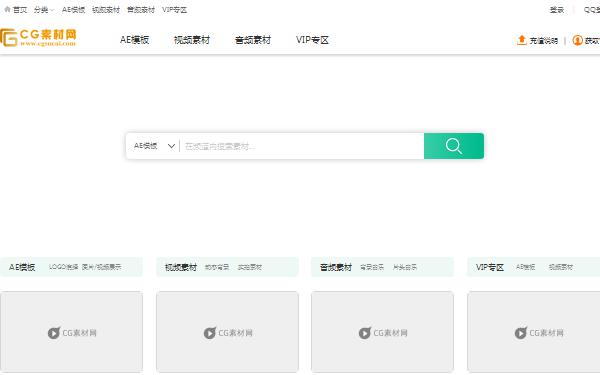The width and height of the screenshot is (600, 375).
Task: Open placeholder thumbnail under 音频素材 section
Action: click(x=382, y=332)
